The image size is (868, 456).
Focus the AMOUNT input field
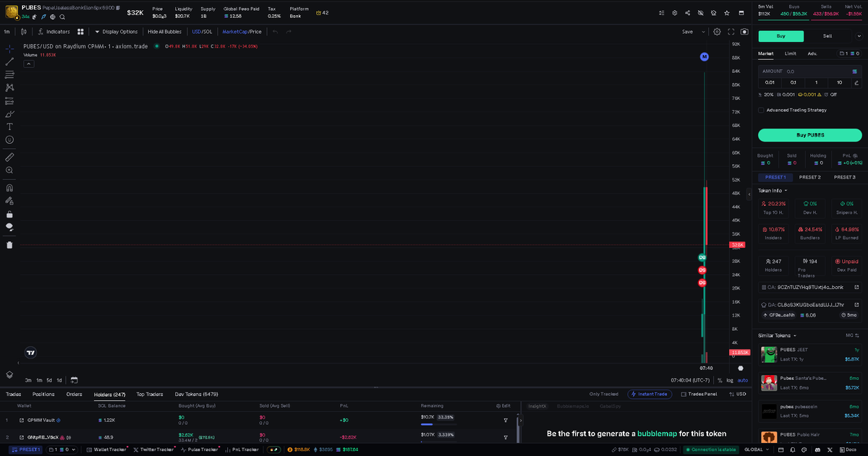point(810,72)
